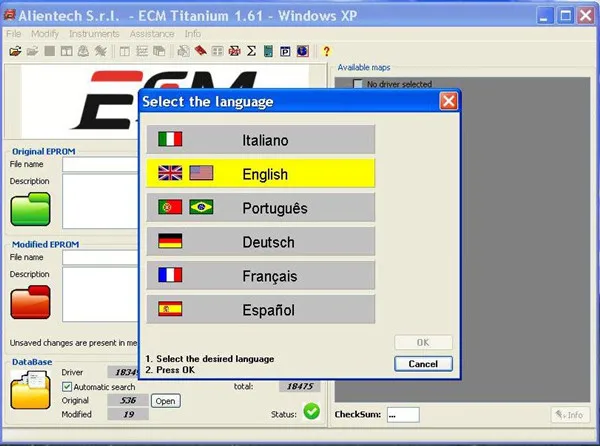The image size is (600, 446).
Task: Pick Español from the language list
Action: pos(261,309)
